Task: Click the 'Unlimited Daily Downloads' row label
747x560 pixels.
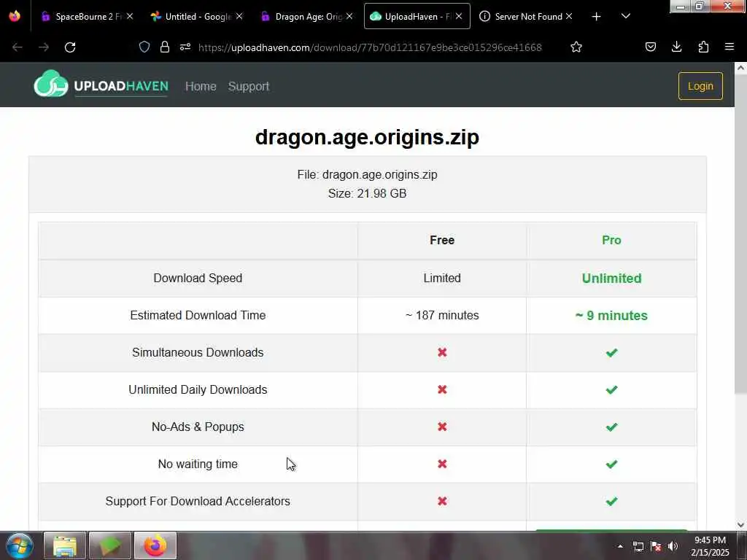Action: coord(198,389)
